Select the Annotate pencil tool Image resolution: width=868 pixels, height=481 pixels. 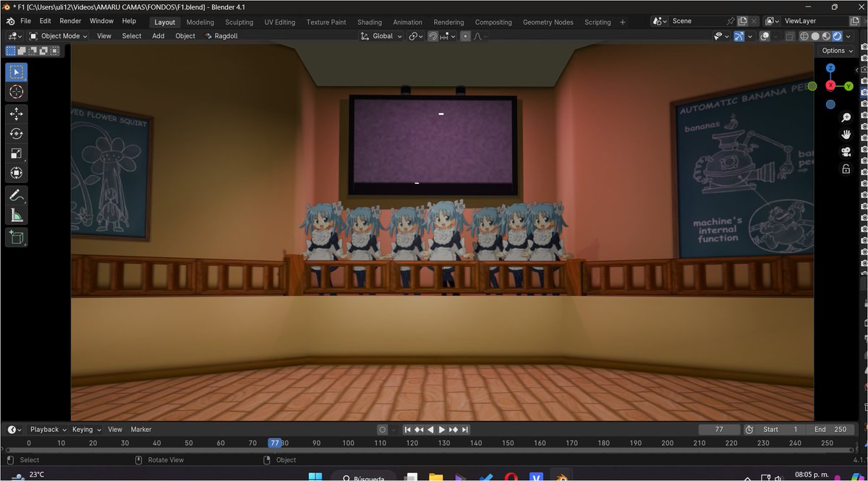pos(16,195)
